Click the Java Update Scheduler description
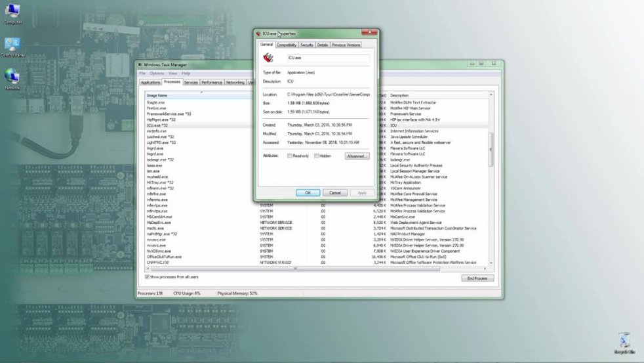Image resolution: width=644 pixels, height=363 pixels. pyautogui.click(x=409, y=137)
